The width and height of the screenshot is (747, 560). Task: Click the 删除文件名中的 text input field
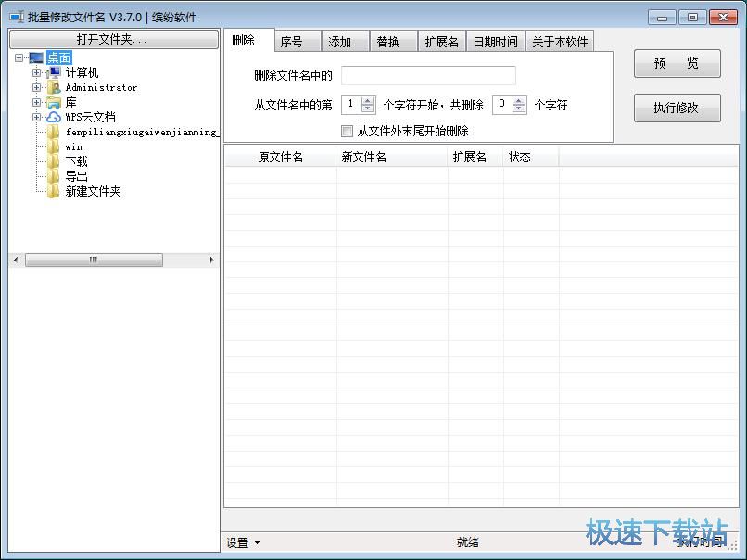pyautogui.click(x=428, y=75)
